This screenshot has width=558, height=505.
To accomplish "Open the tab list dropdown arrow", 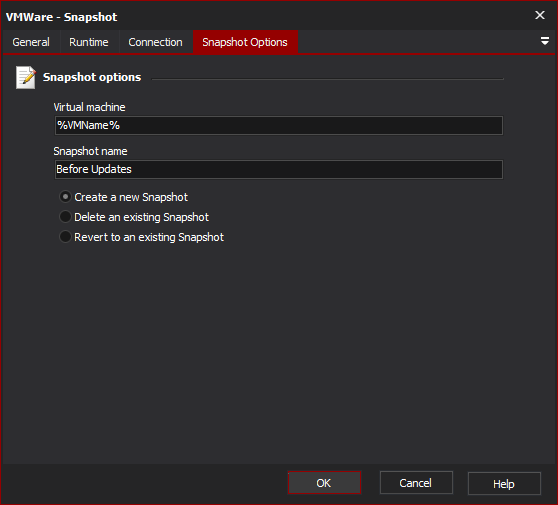I will [544, 41].
